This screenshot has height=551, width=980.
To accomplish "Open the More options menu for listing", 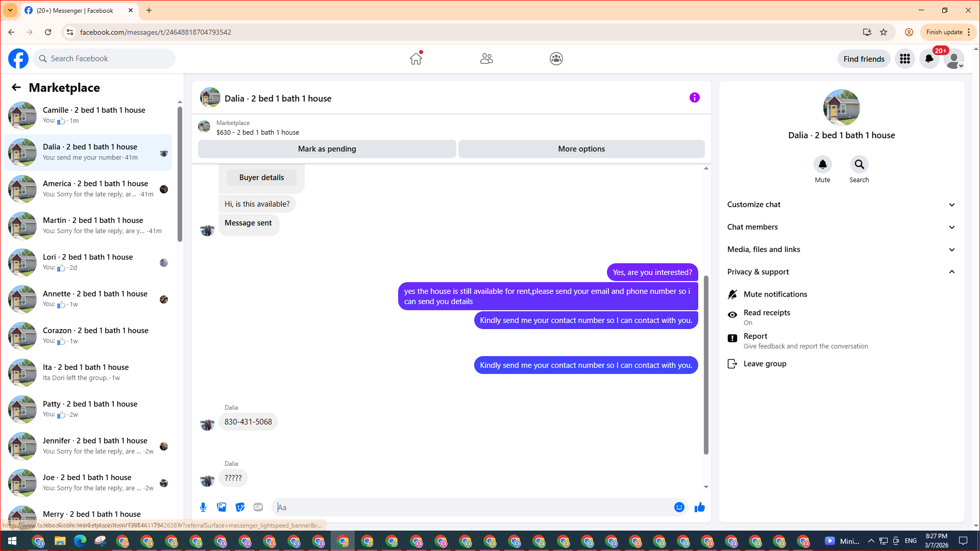I will tap(581, 149).
